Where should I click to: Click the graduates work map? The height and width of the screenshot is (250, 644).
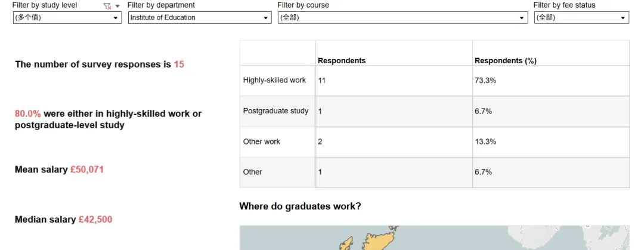(434, 237)
